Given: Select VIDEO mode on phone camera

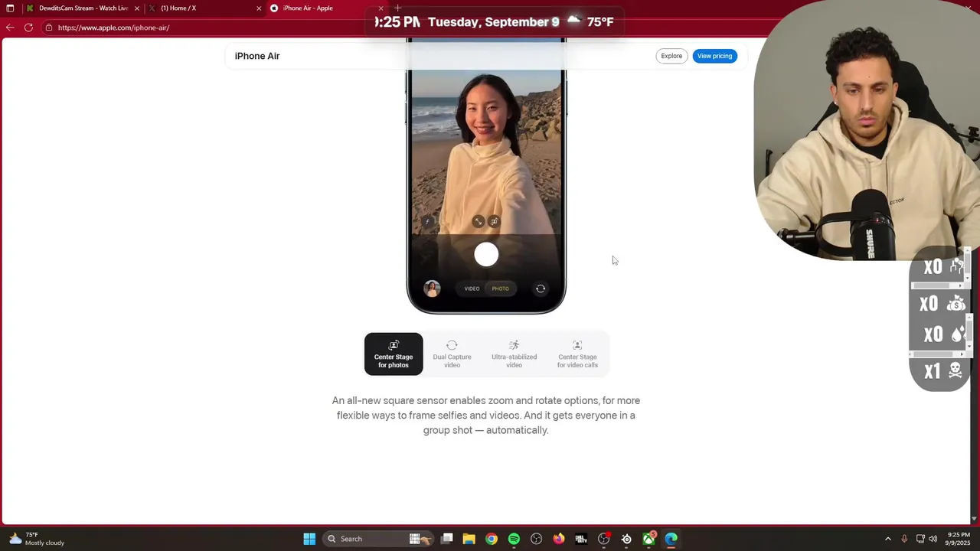Looking at the screenshot, I should [472, 289].
